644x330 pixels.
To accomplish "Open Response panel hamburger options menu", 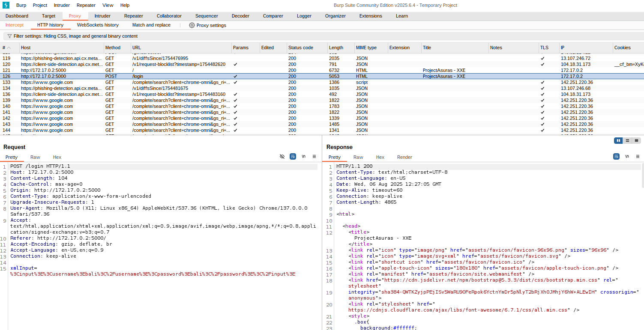I will 638,157.
